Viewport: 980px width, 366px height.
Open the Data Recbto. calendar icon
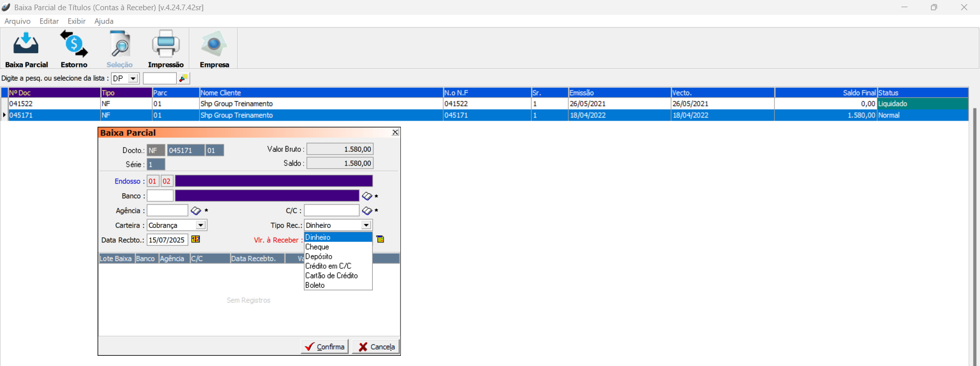coord(196,239)
